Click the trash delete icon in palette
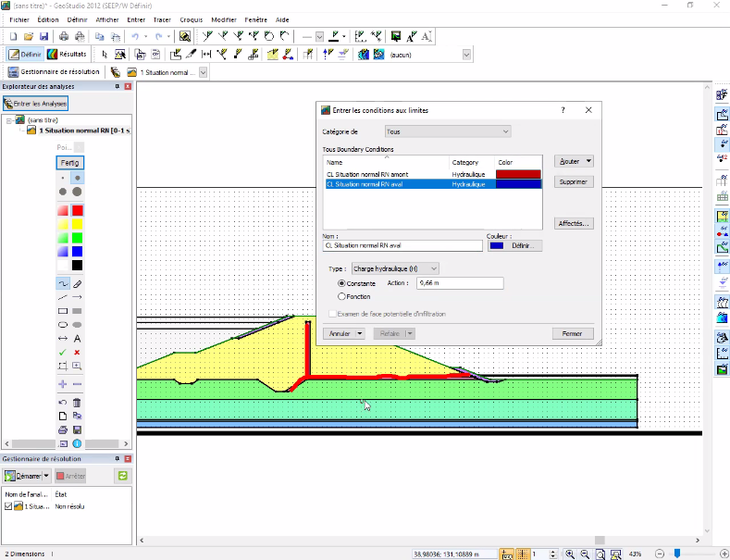The image size is (730, 560). (x=78, y=403)
